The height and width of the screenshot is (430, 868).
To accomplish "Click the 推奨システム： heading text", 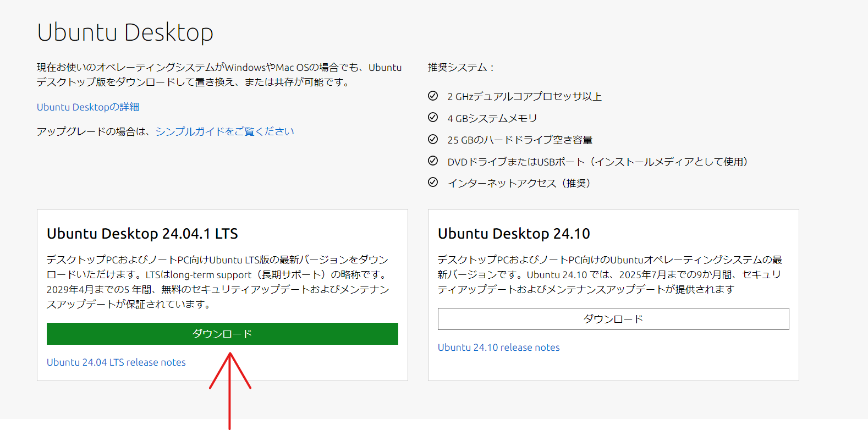I will coord(462,68).
